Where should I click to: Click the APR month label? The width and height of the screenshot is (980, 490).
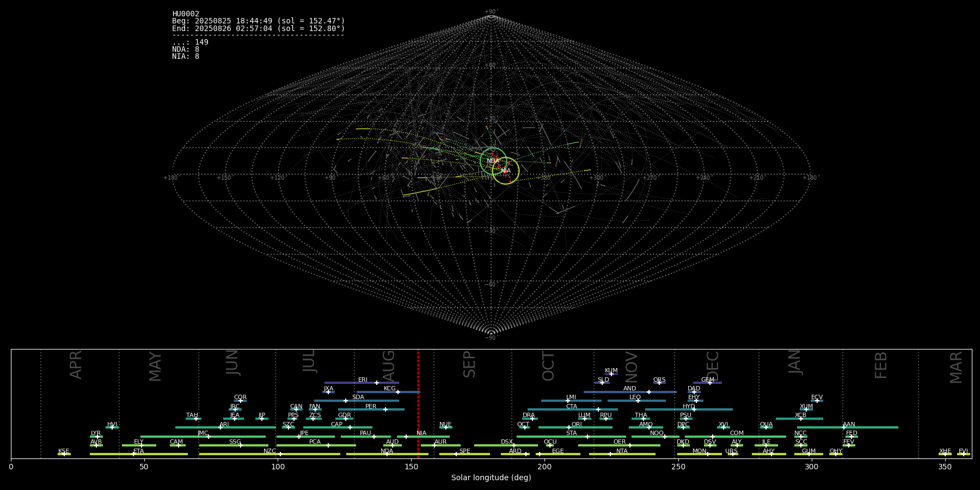[76, 365]
